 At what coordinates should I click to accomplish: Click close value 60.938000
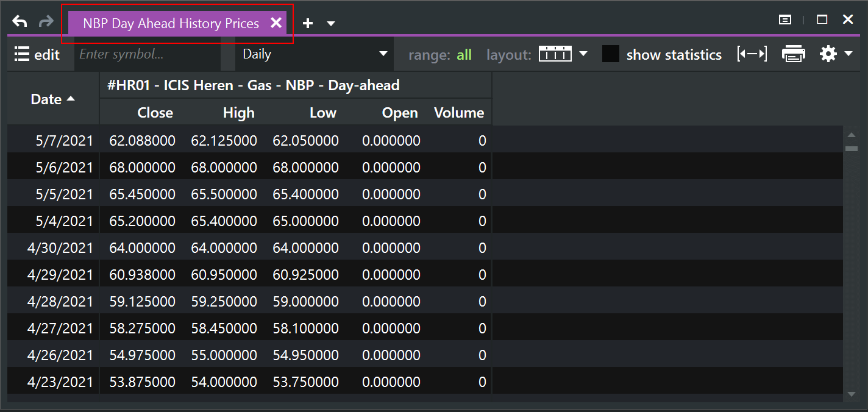[142, 275]
